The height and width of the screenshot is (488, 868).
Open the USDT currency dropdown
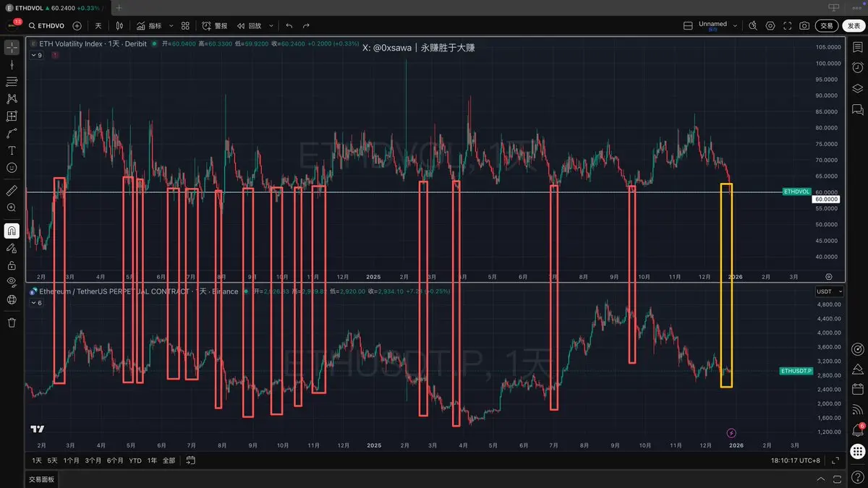(829, 291)
